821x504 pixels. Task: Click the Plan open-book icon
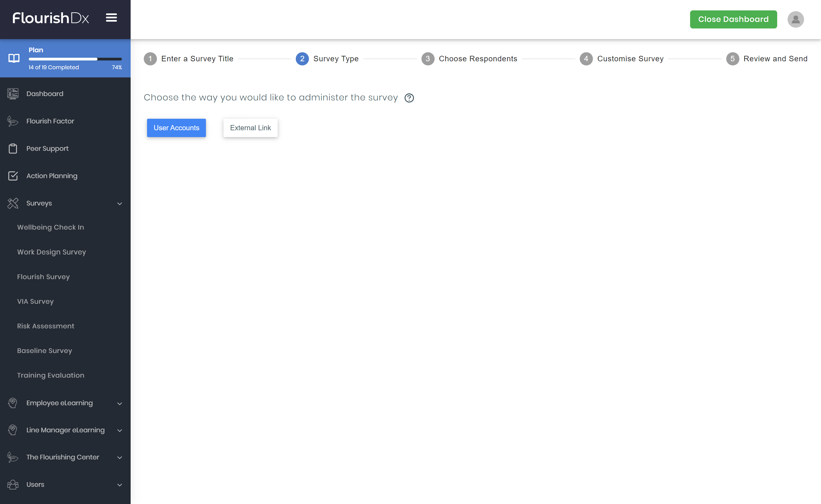[x=14, y=58]
